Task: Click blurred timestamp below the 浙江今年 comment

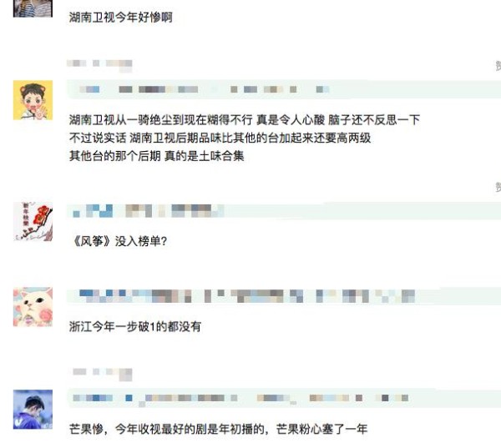Action: [x=102, y=372]
